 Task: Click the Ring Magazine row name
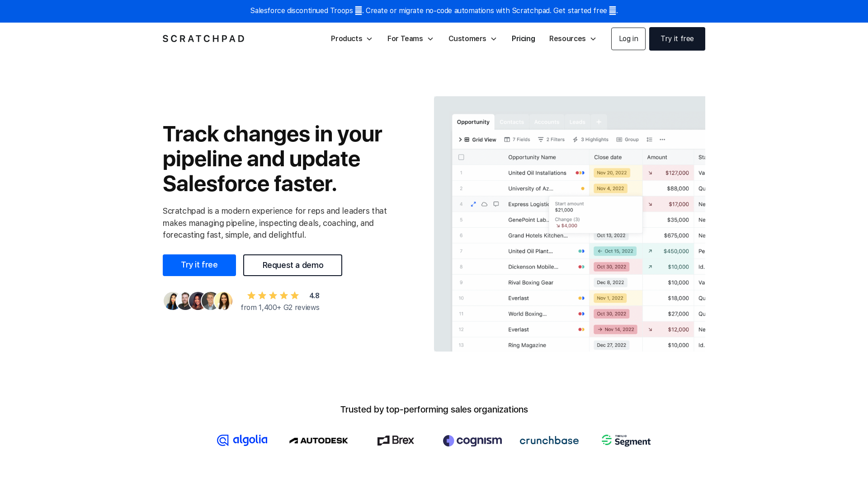point(527,345)
